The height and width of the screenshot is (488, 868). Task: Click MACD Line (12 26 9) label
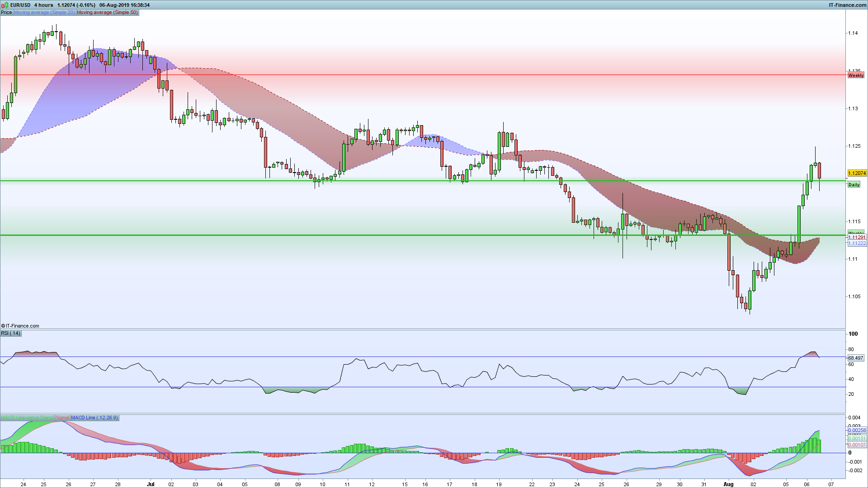(94, 418)
